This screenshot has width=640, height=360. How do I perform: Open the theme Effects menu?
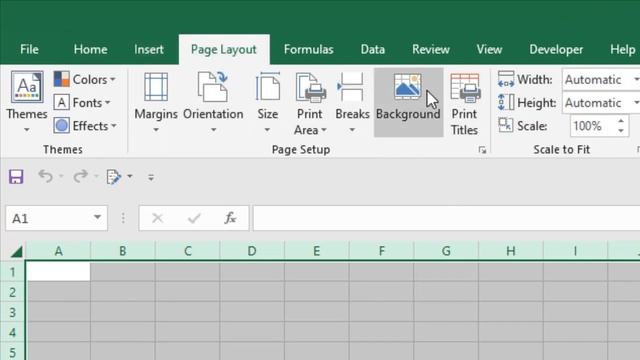pos(85,126)
